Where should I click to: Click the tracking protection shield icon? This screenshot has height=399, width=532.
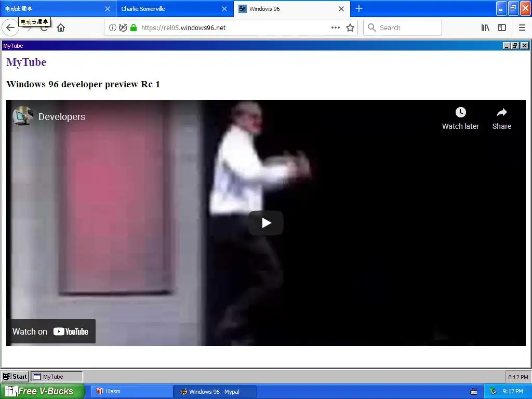123,28
